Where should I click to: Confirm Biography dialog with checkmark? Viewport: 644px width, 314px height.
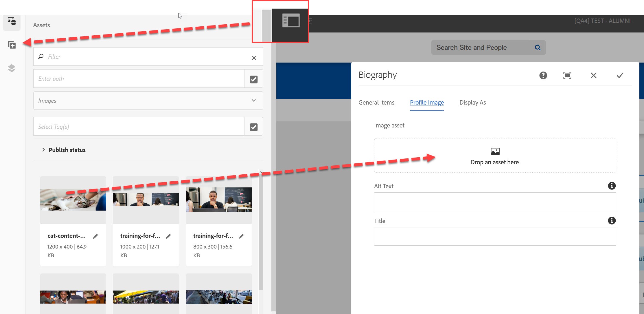[620, 75]
